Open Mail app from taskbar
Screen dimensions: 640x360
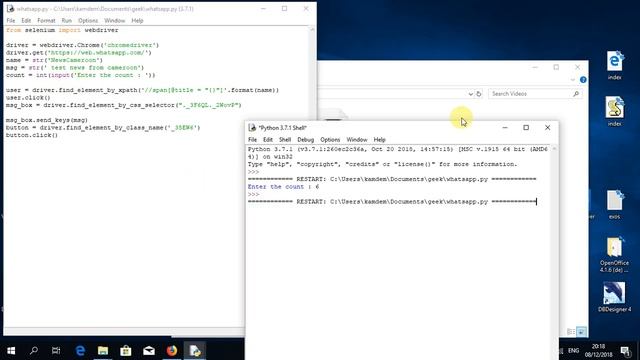[x=149, y=350]
